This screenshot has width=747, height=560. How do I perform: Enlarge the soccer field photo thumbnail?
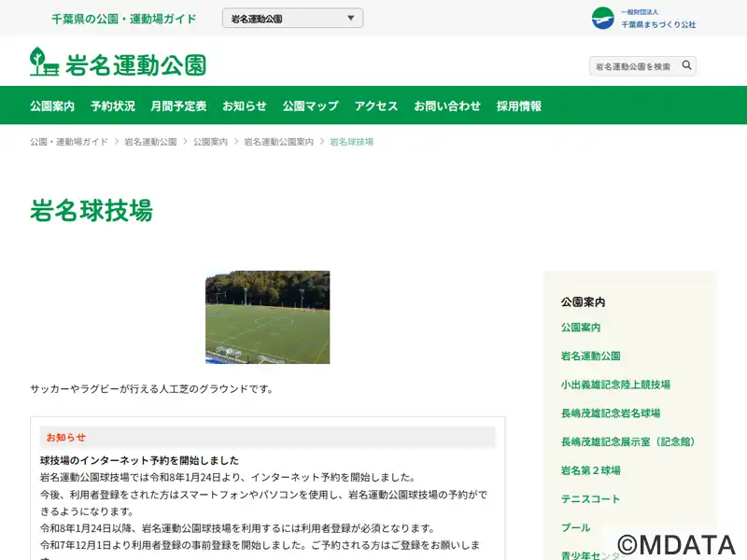267,317
